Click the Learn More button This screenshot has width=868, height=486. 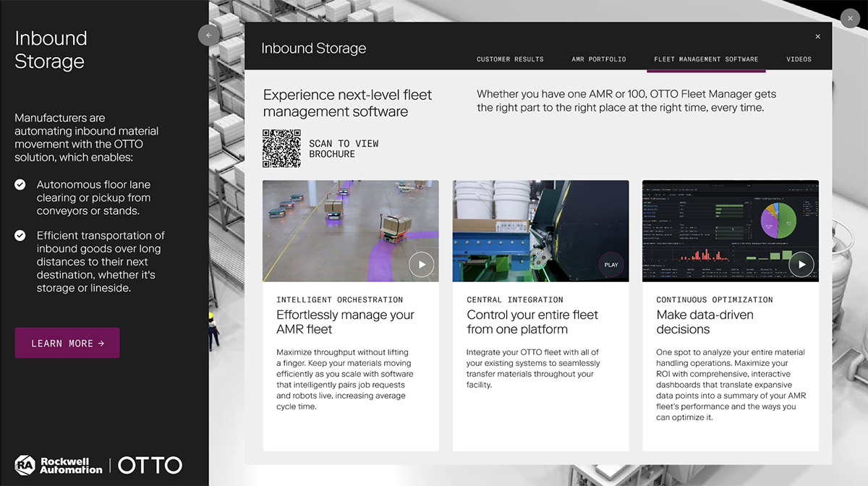(67, 343)
